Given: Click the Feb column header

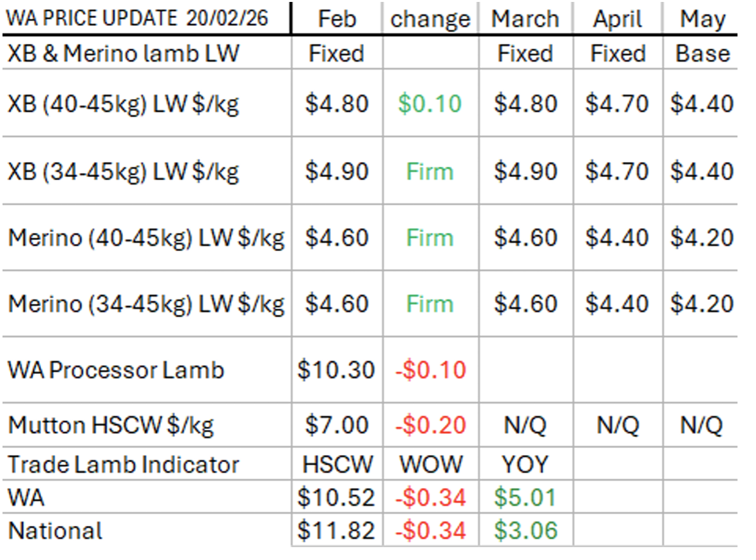Looking at the screenshot, I should 337,19.
